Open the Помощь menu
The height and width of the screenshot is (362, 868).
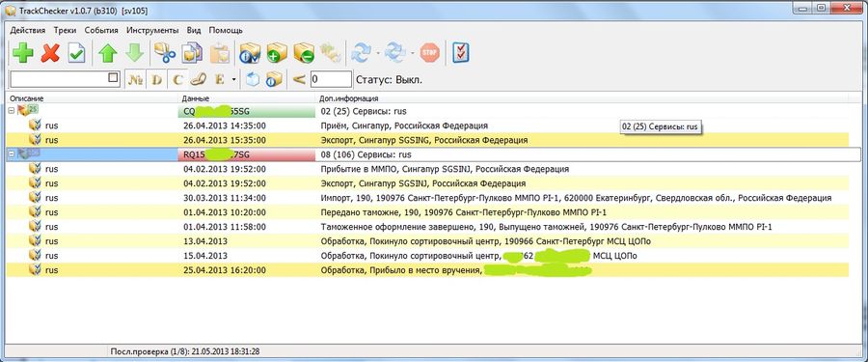tap(226, 31)
